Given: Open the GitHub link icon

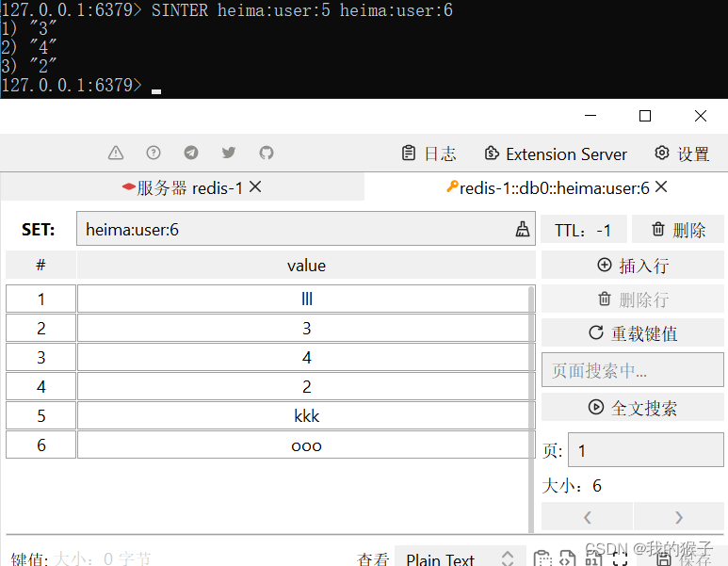Looking at the screenshot, I should pyautogui.click(x=267, y=153).
